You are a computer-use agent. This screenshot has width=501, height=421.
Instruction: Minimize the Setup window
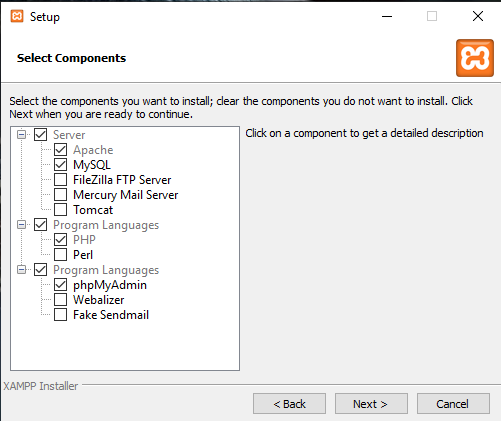(387, 16)
